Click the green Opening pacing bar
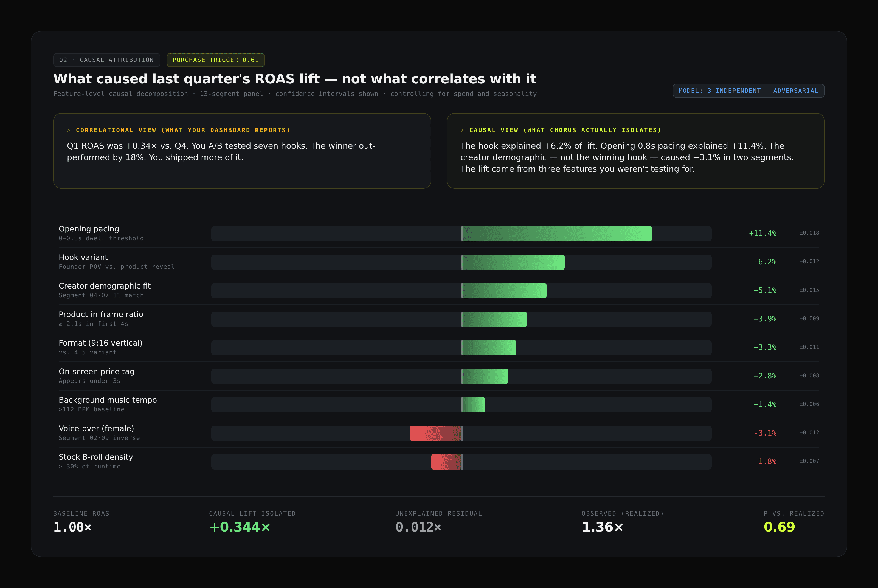Image resolution: width=878 pixels, height=588 pixels. point(557,234)
